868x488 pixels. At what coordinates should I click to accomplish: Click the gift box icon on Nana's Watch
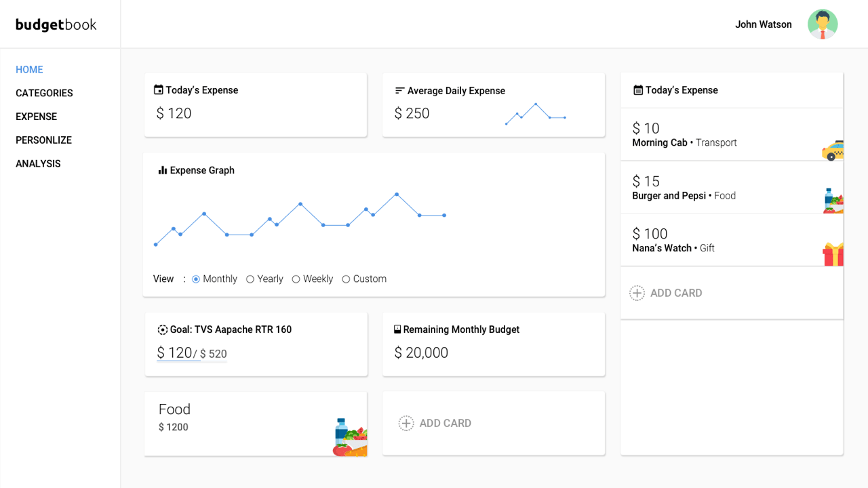click(x=833, y=254)
